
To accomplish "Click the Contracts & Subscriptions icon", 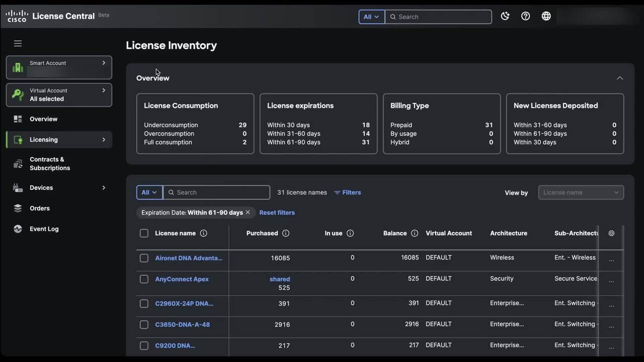I will [x=18, y=164].
